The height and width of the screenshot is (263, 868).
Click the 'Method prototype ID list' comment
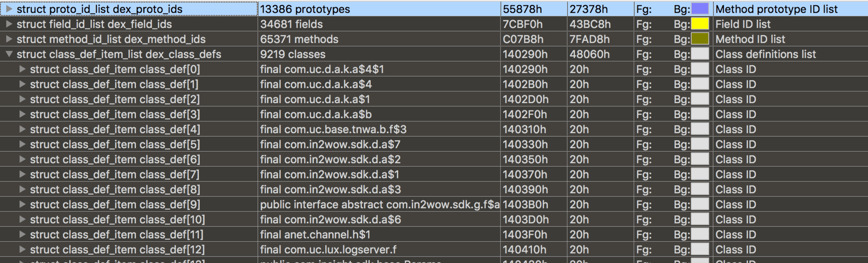pyautogui.click(x=776, y=9)
